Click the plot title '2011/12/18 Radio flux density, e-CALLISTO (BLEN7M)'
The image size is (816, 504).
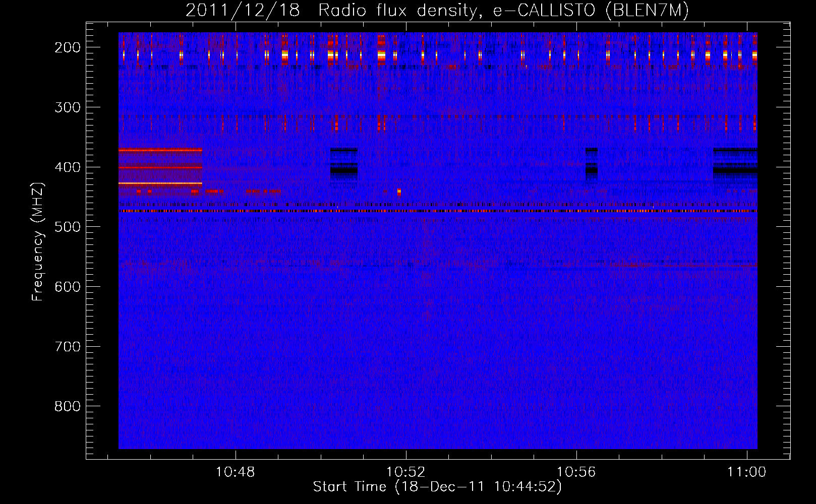(x=437, y=11)
